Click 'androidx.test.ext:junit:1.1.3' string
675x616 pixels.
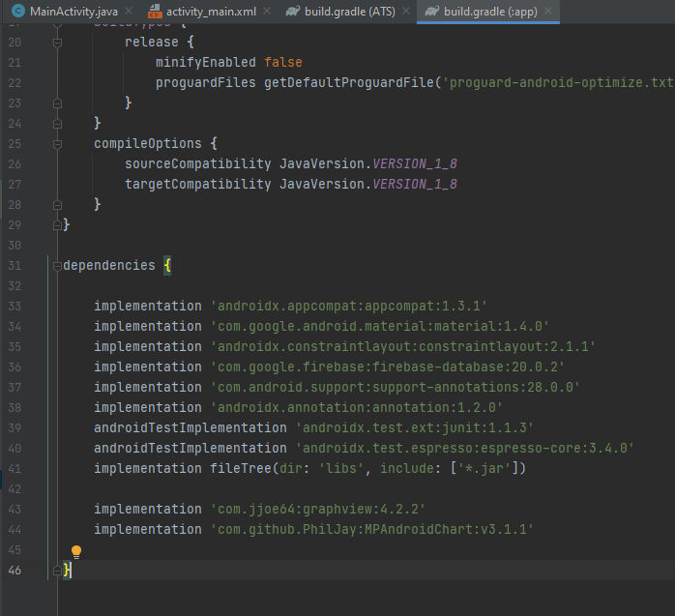coord(415,427)
